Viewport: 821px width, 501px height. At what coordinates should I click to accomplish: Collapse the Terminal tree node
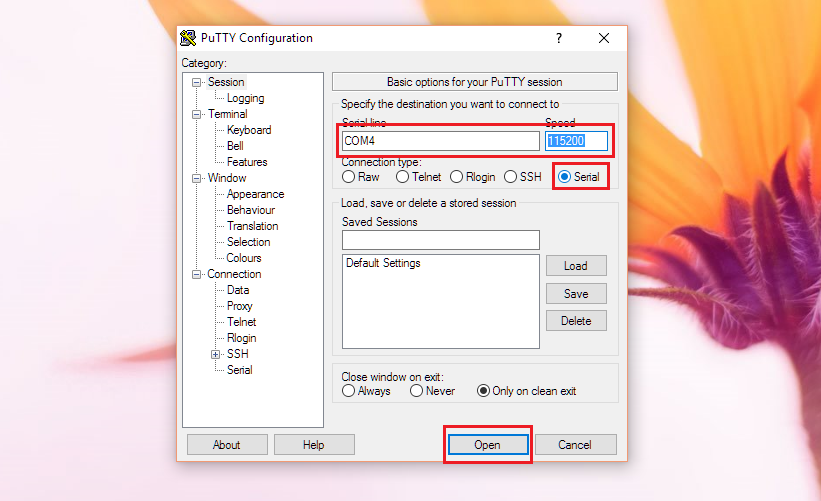196,114
